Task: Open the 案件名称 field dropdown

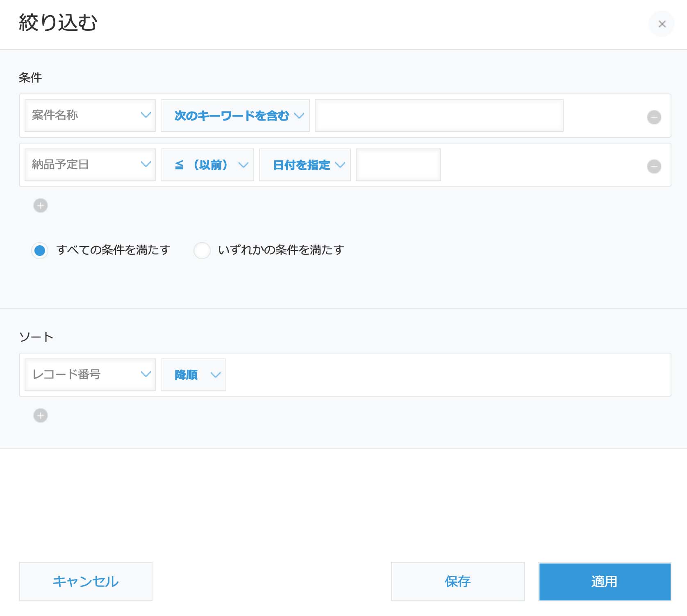Action: 90,116
